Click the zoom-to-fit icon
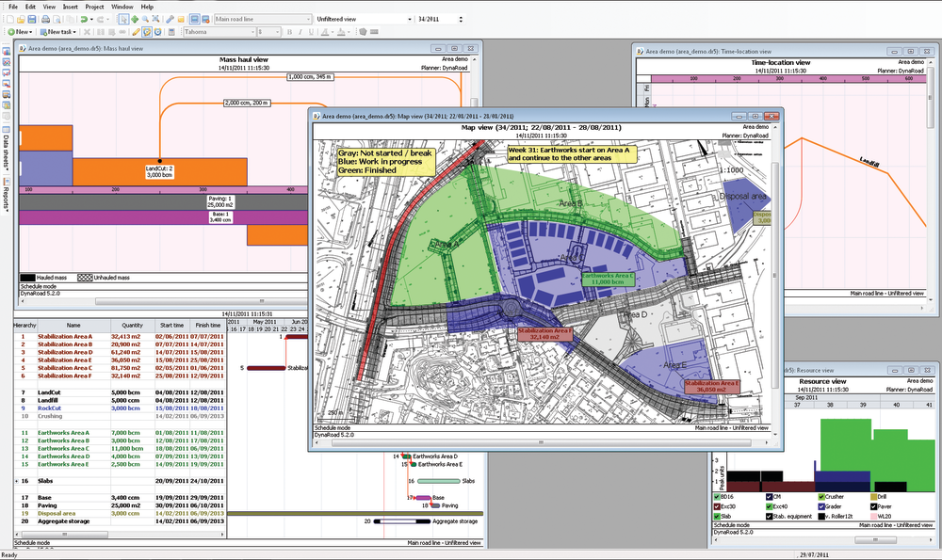The height and width of the screenshot is (560, 942). [155, 19]
